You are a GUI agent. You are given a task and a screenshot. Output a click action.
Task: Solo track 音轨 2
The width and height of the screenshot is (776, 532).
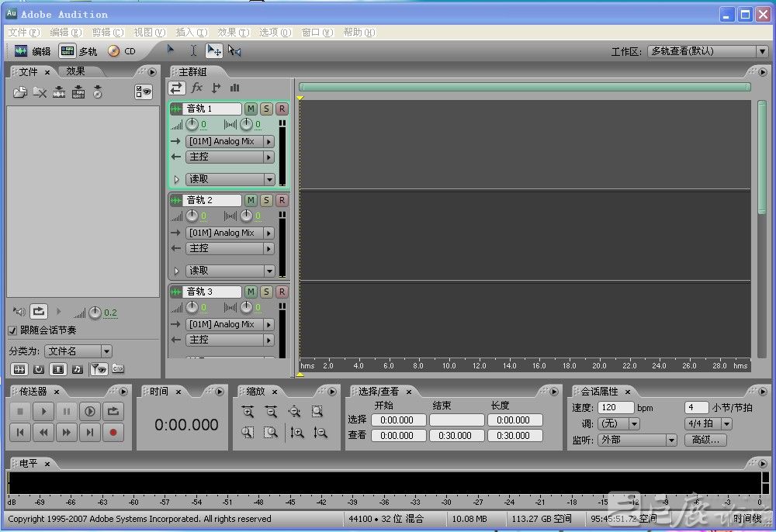(x=266, y=200)
